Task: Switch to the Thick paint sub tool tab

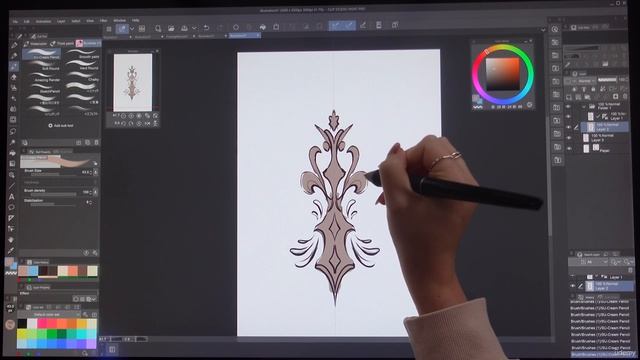Action: [x=62, y=43]
